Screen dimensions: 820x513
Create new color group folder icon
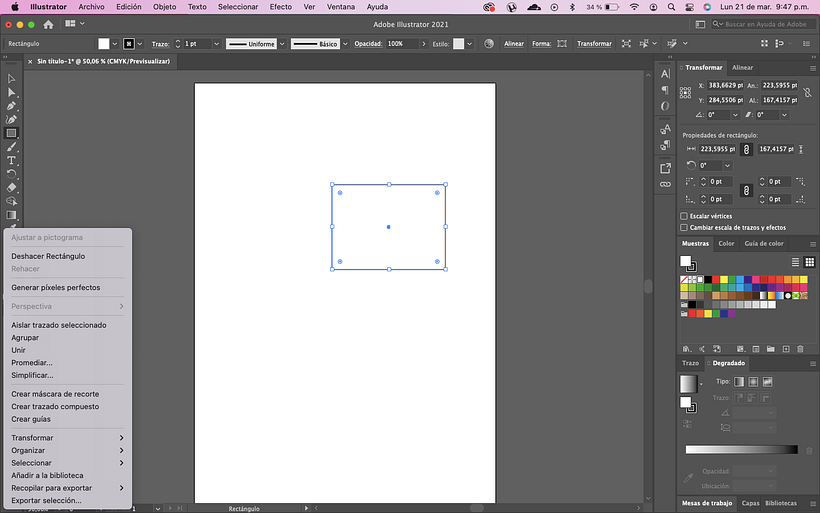[771, 349]
